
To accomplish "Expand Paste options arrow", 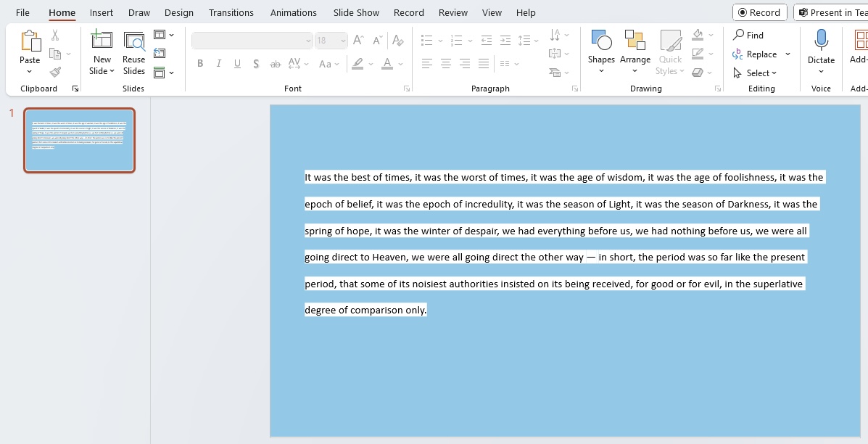I will (x=30, y=71).
